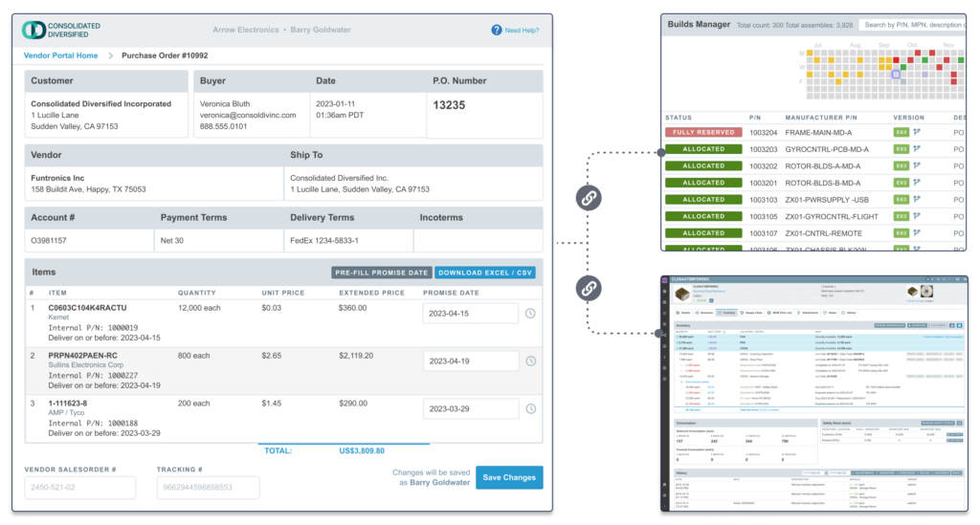Open the Revisions tab in the inventory window

pyautogui.click(x=704, y=313)
